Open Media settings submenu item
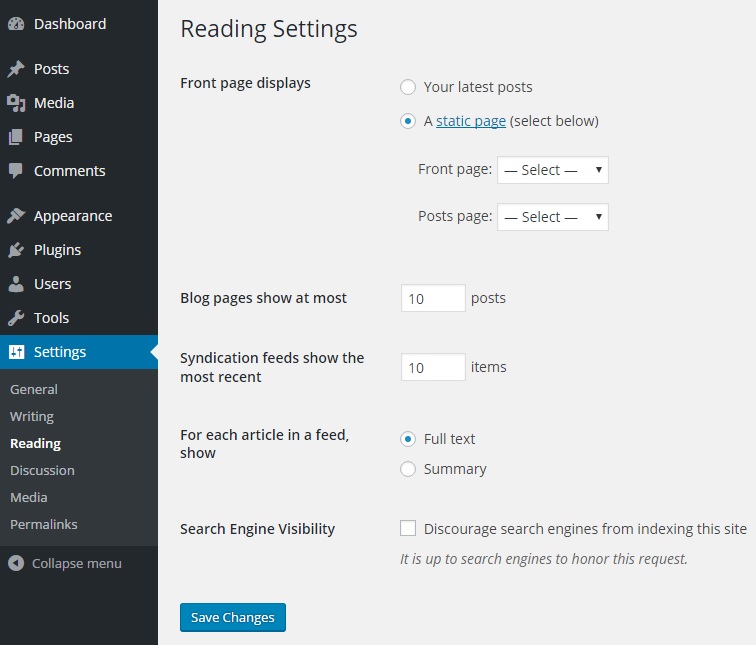756x645 pixels. coord(29,497)
